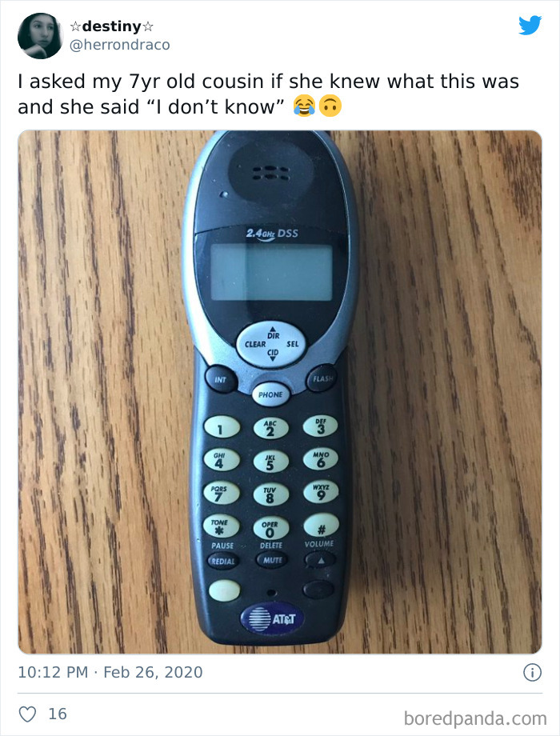560x736 pixels.
Task: Click the pound # key on the phone
Action: (x=321, y=526)
